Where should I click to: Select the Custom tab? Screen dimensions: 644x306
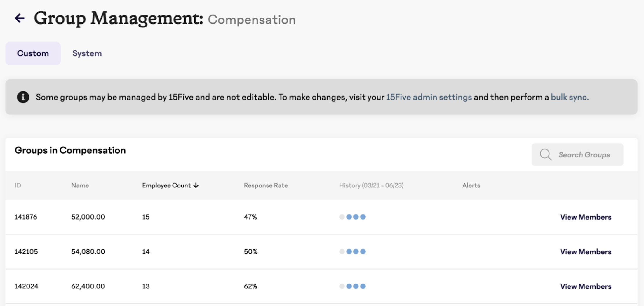(33, 53)
